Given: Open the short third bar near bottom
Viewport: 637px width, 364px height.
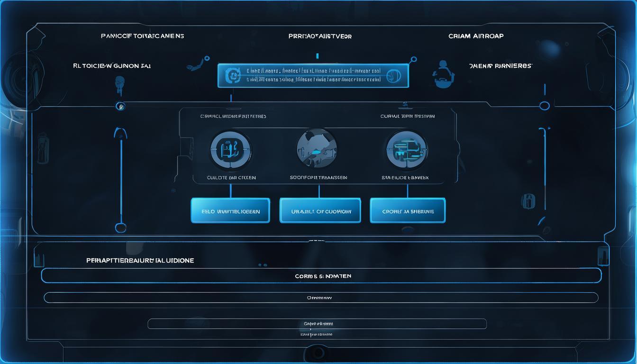Looking at the screenshot, I should coord(317,324).
